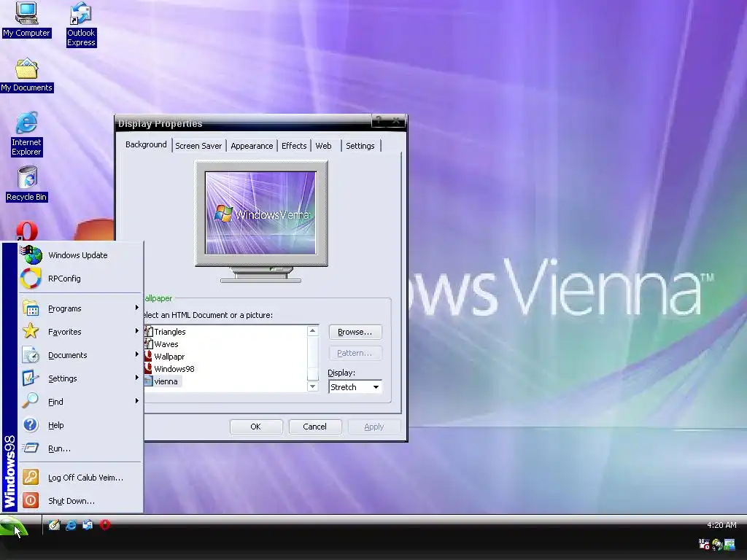The image size is (747, 560).
Task: Launch RPConfig from the Start menu
Action: click(x=80, y=279)
